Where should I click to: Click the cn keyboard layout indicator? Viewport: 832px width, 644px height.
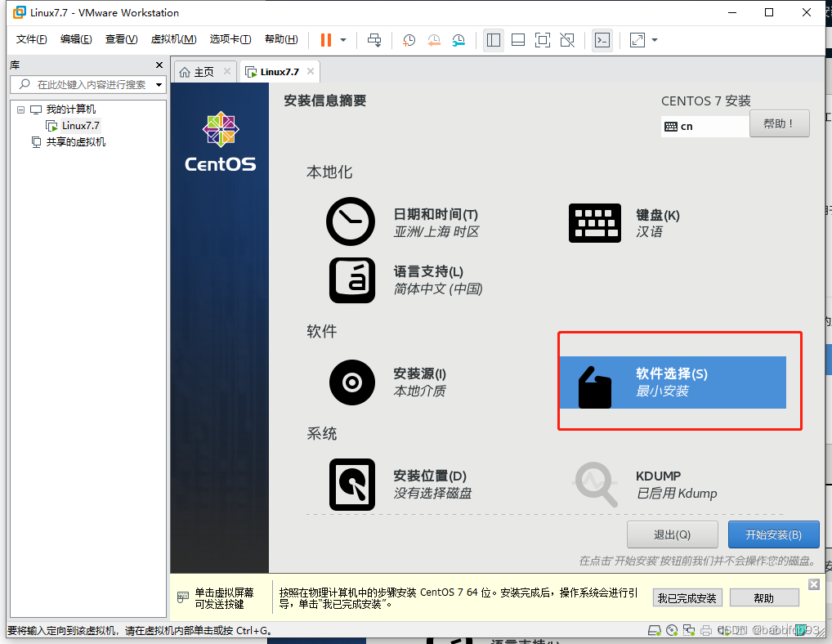point(705,126)
